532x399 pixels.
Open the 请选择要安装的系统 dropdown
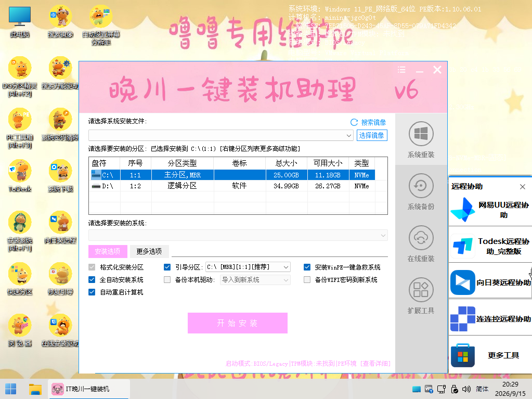[x=238, y=235]
